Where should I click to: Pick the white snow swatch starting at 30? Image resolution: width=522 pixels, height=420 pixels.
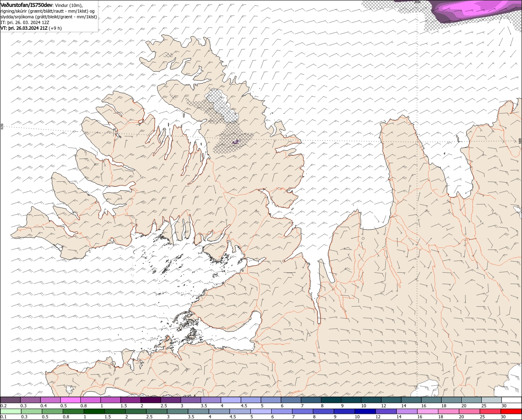click(x=511, y=400)
